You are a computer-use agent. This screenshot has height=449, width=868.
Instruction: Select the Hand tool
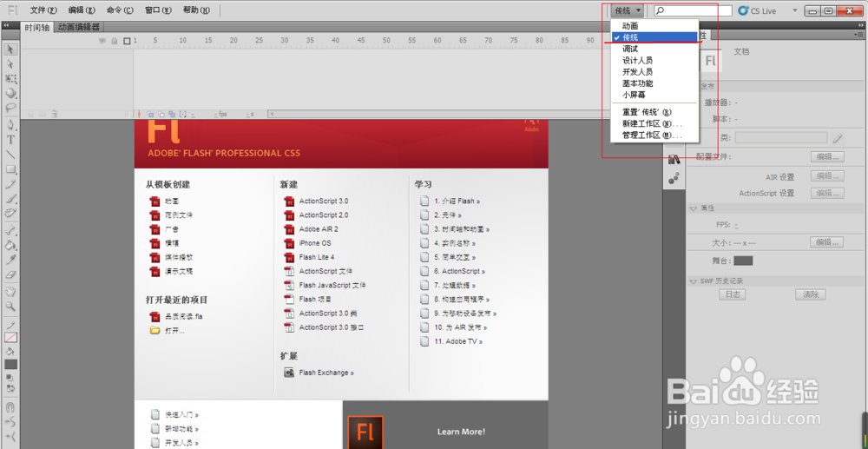point(10,291)
